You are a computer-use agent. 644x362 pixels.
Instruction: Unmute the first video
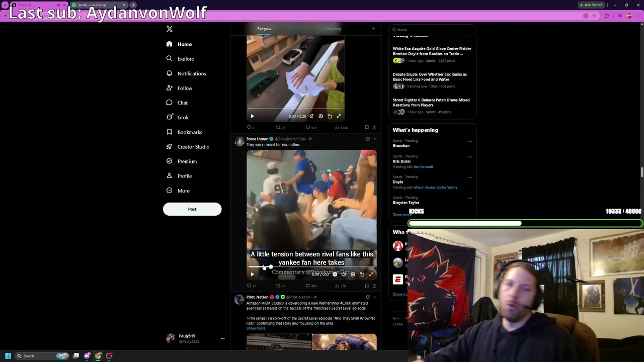pyautogui.click(x=311, y=116)
